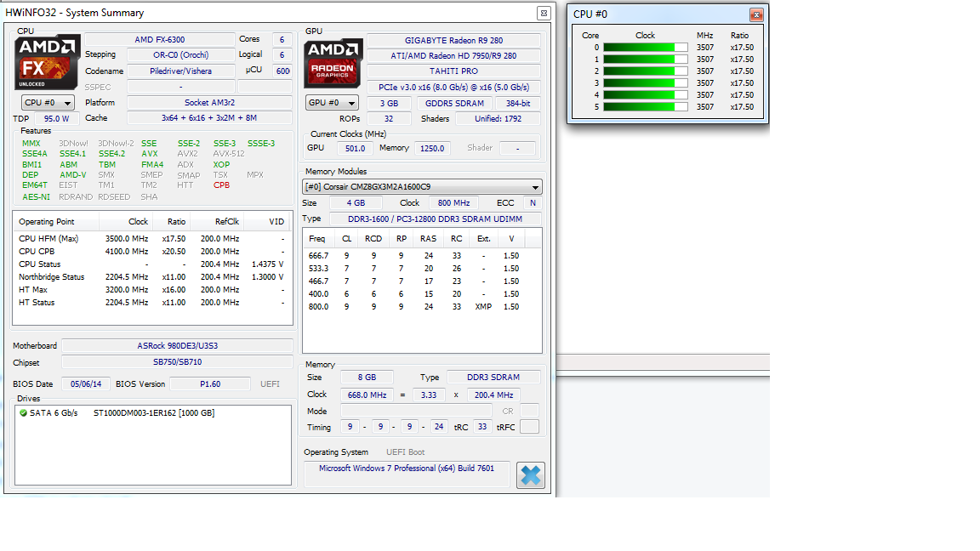
Task: Click the Core 0 clock bar
Action: coord(646,48)
